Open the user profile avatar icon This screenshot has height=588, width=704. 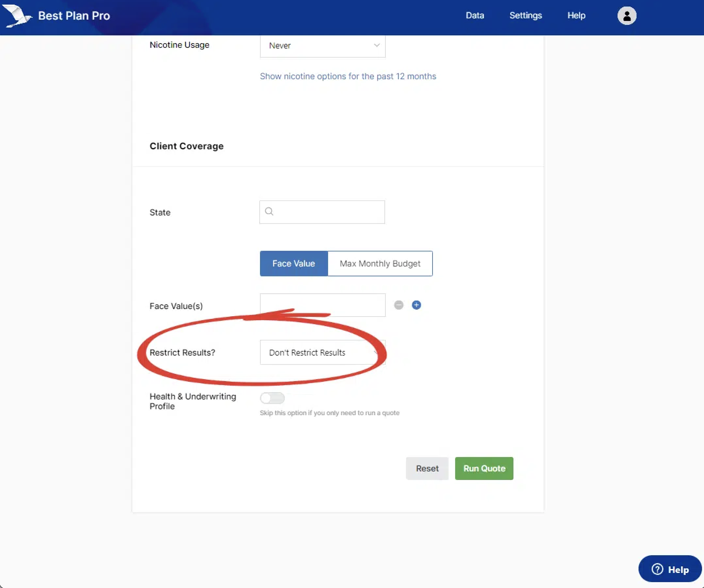(627, 16)
